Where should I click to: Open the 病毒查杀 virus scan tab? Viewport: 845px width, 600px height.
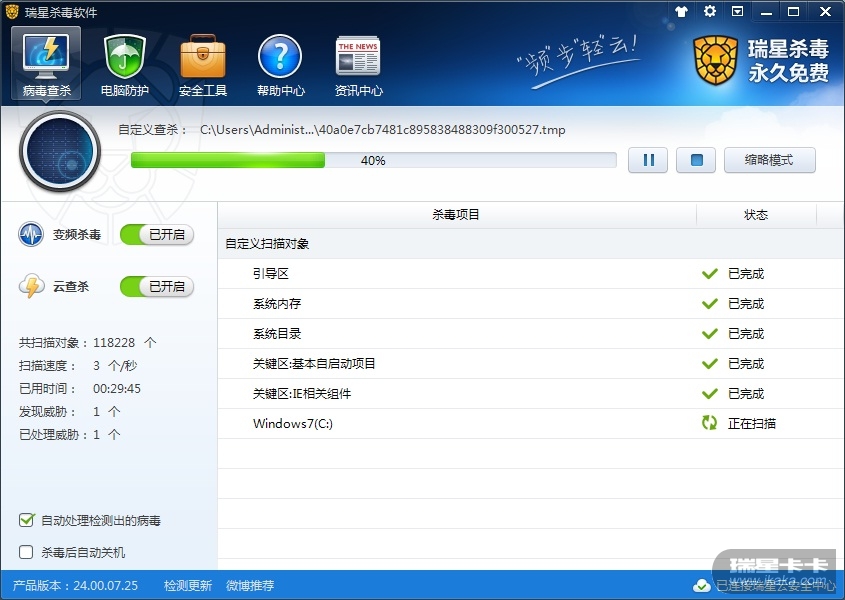[x=46, y=64]
